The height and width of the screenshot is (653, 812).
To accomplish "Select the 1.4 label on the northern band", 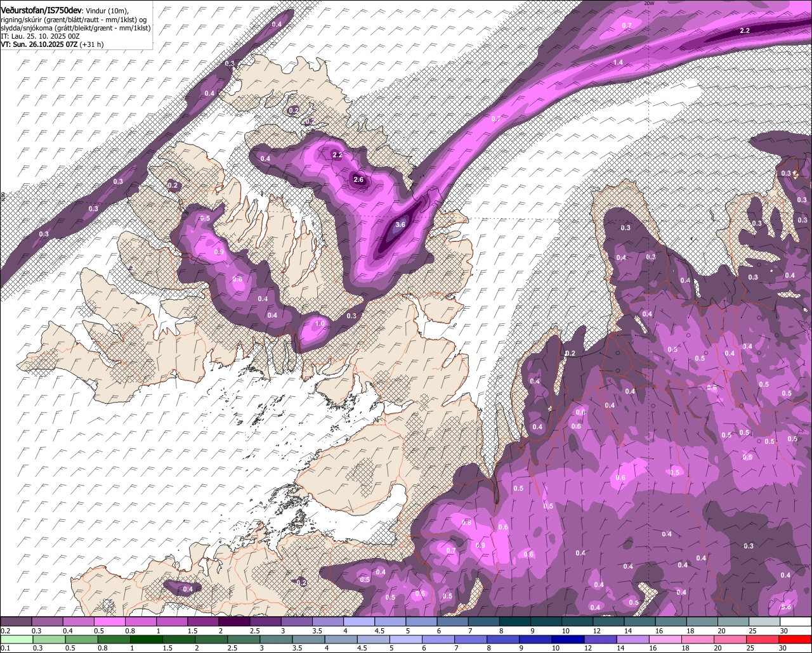I will pyautogui.click(x=619, y=62).
